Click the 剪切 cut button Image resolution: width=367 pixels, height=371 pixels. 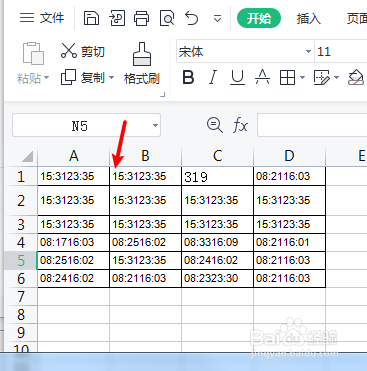[83, 51]
